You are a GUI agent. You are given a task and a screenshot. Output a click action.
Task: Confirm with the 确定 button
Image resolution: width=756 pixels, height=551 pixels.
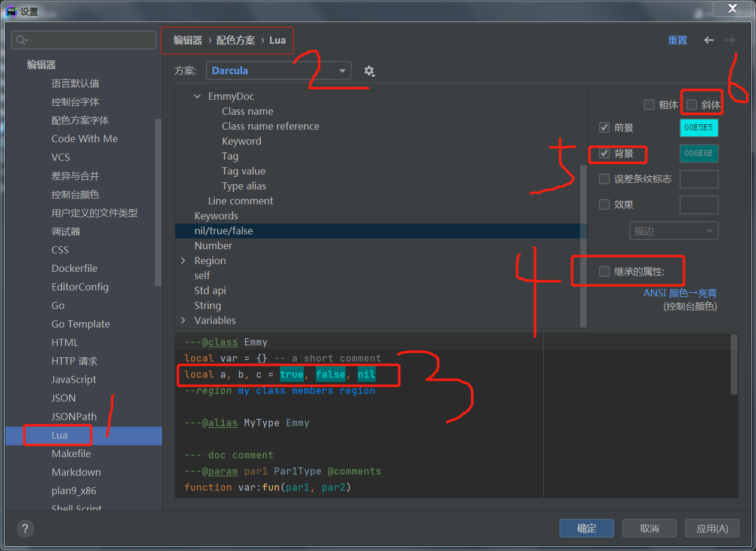[587, 528]
